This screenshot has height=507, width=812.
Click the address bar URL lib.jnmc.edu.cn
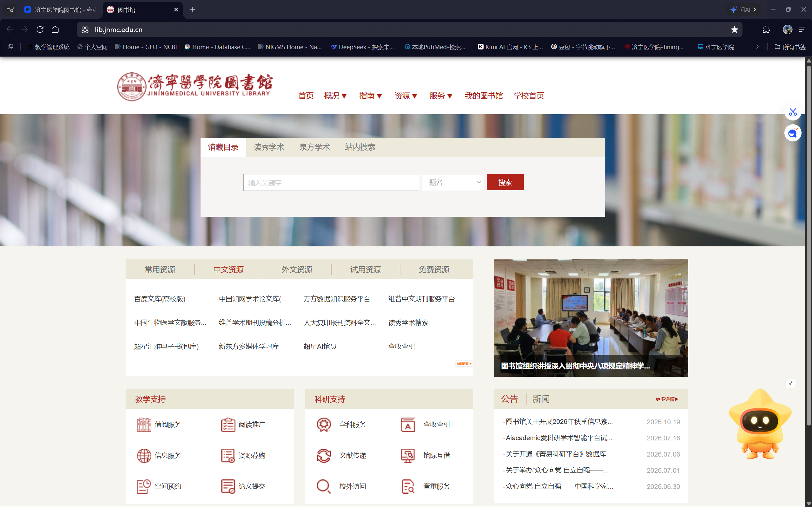(x=118, y=29)
